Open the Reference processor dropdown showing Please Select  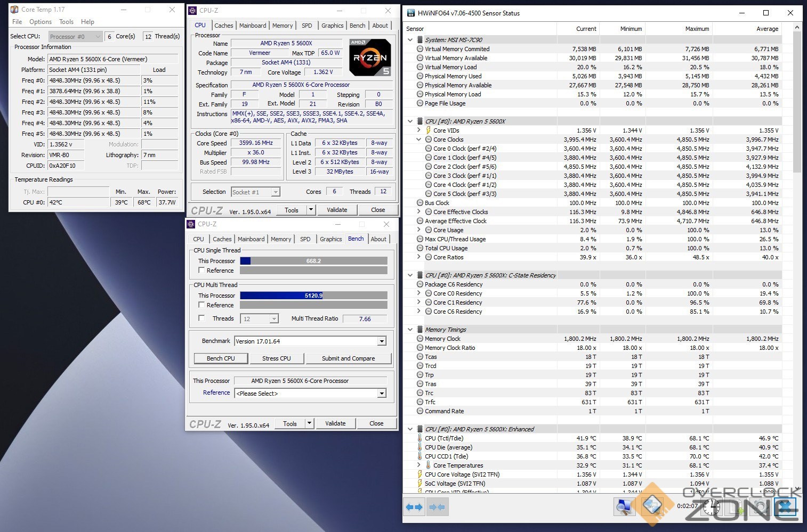tap(382, 394)
